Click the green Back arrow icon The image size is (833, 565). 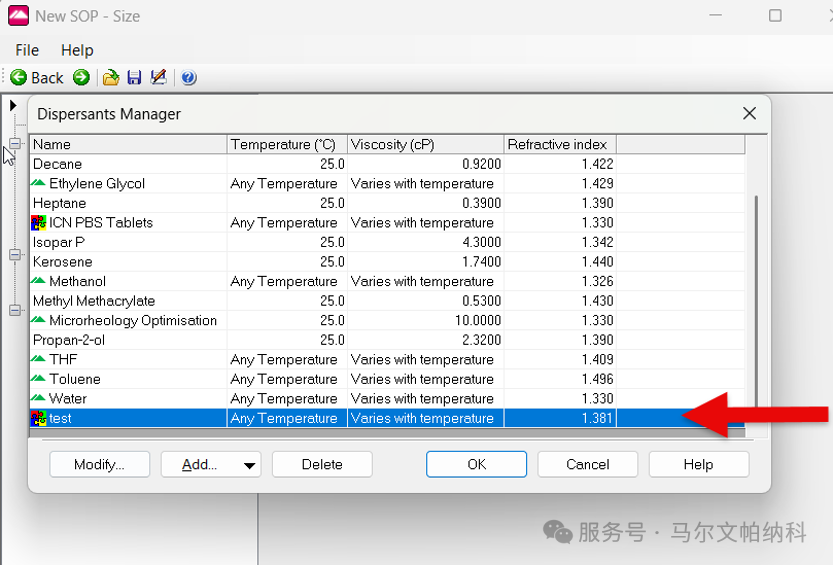tap(19, 78)
